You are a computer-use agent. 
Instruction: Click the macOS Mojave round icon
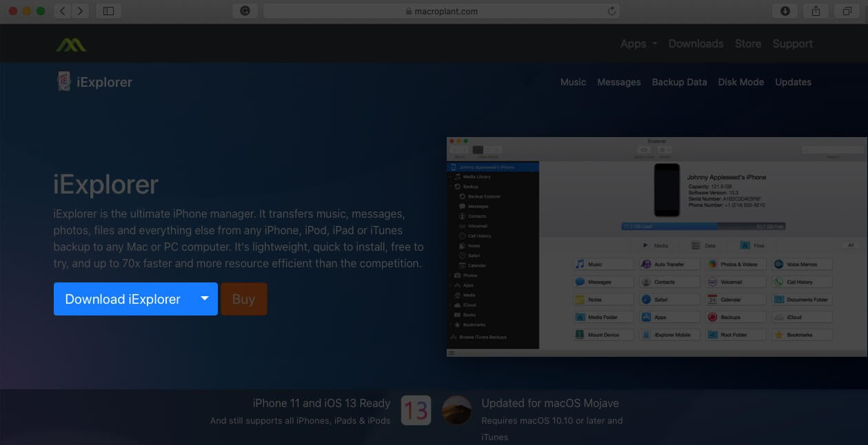tap(456, 411)
